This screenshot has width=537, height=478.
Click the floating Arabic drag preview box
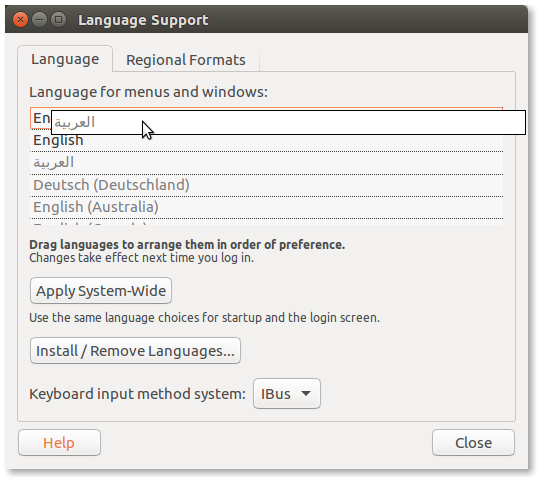point(288,123)
